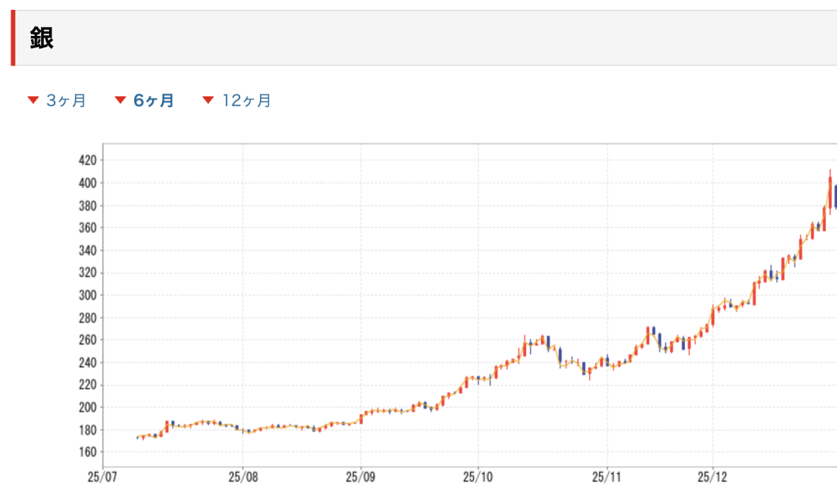Pick the 25/11 date axis label
The width and height of the screenshot is (837, 504).
[x=607, y=475]
